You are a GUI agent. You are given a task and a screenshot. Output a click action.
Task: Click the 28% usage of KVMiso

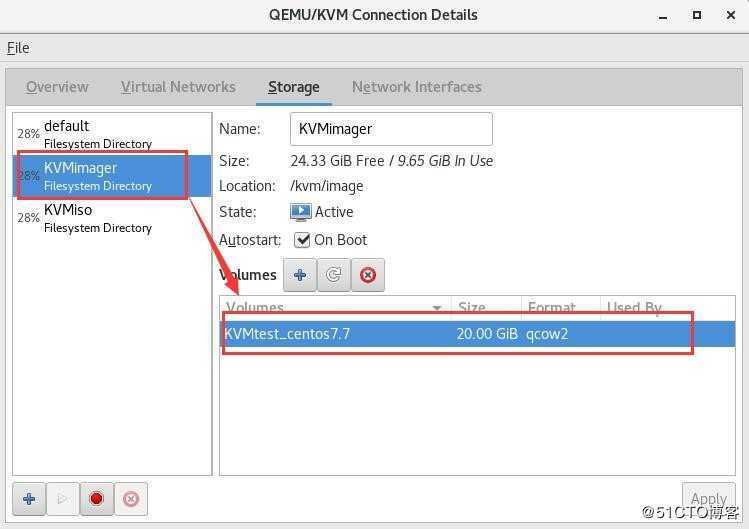[x=29, y=218]
